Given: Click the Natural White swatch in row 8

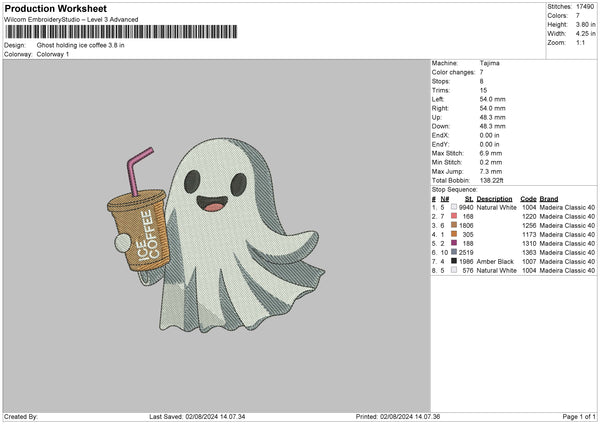Looking at the screenshot, I should pyautogui.click(x=454, y=270).
